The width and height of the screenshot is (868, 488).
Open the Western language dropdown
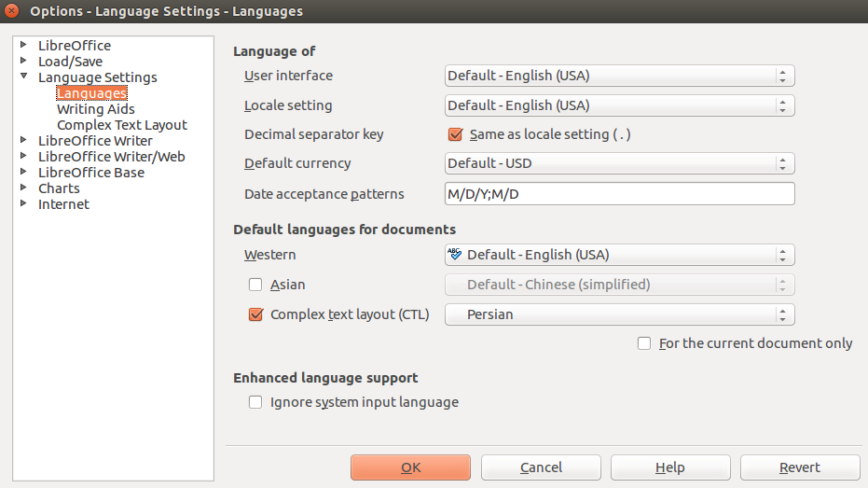619,255
